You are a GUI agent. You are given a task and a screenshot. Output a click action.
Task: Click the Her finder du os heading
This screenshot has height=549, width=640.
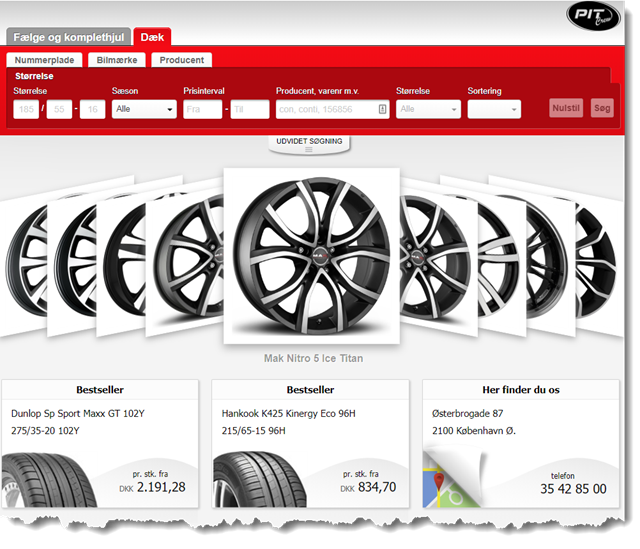(x=521, y=390)
